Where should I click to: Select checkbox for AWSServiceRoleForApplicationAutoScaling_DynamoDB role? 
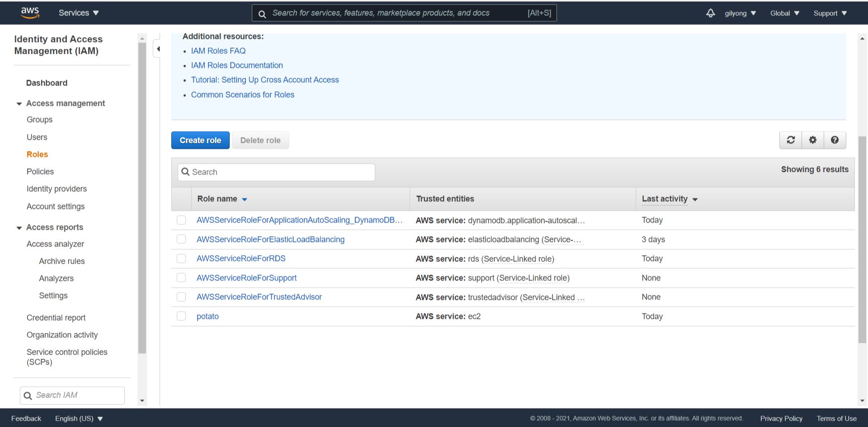pyautogui.click(x=181, y=220)
